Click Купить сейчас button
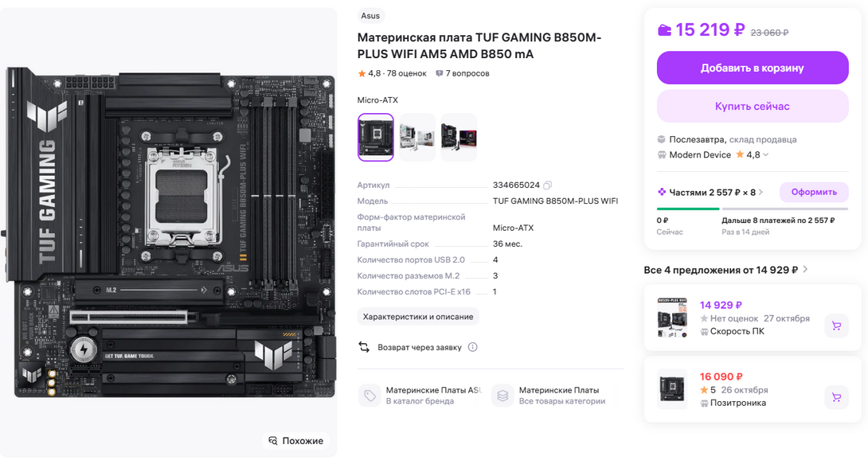Image resolution: width=868 pixels, height=476 pixels. click(x=753, y=107)
